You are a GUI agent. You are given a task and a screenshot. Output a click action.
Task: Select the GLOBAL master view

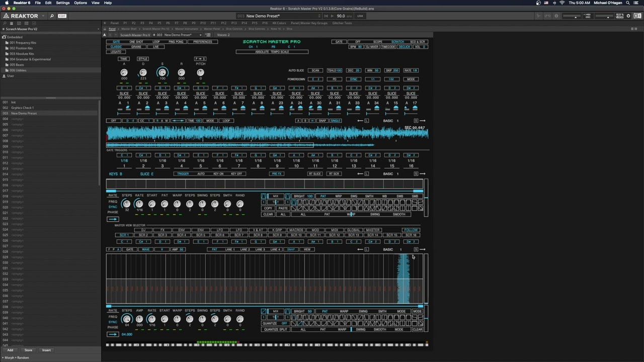[x=353, y=230]
